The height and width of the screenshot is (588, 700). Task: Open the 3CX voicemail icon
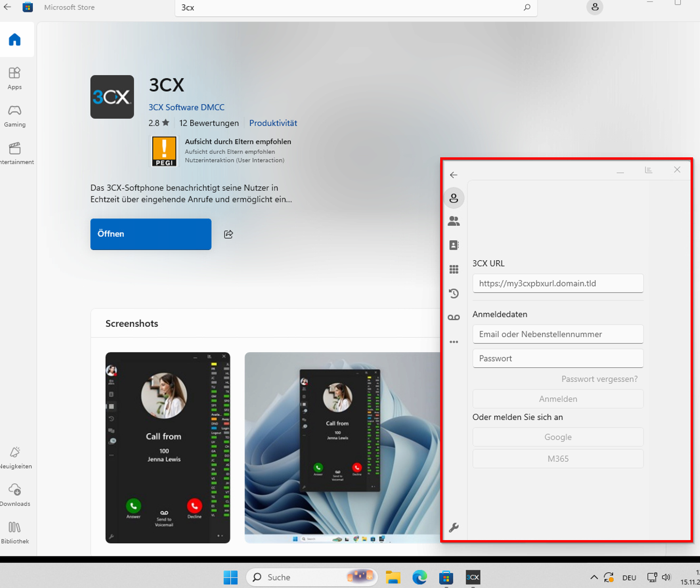454,317
